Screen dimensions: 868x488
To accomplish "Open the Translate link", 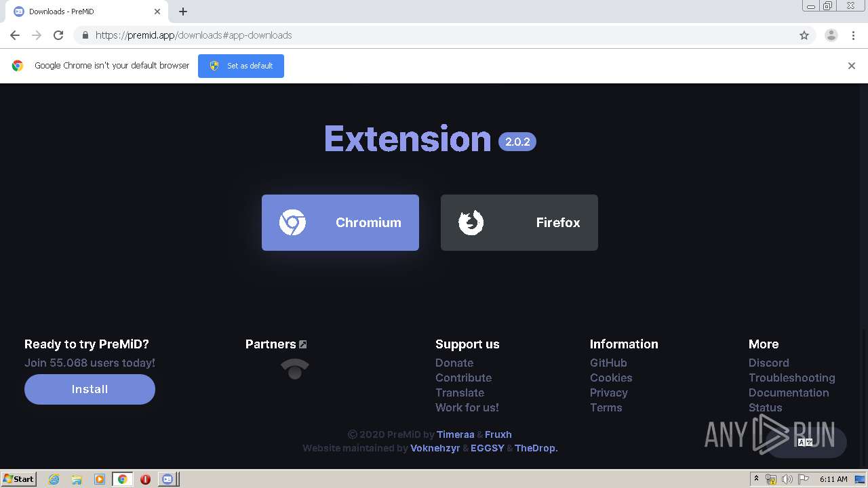I will pos(460,392).
